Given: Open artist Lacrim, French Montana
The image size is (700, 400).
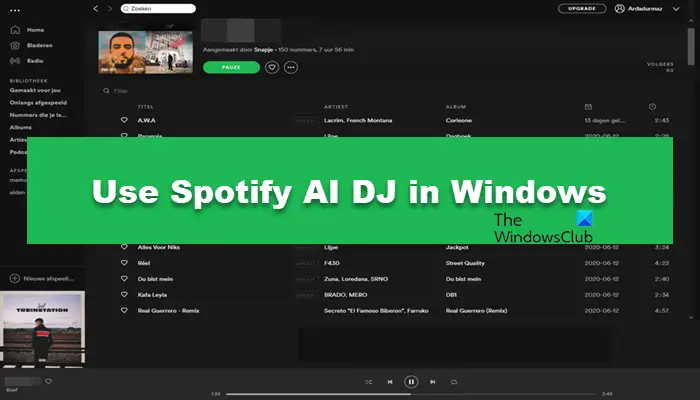Looking at the screenshot, I should click(358, 121).
